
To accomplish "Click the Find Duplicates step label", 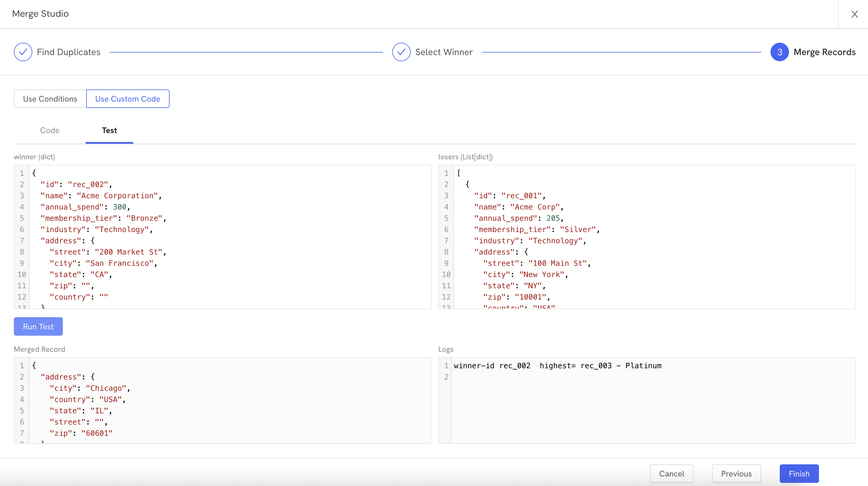I will pos(68,52).
